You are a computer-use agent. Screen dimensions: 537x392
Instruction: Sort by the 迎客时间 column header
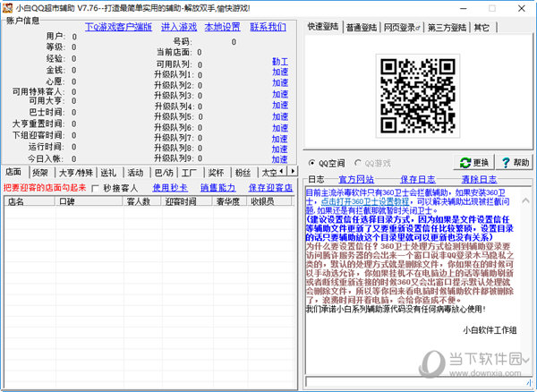[x=187, y=201]
